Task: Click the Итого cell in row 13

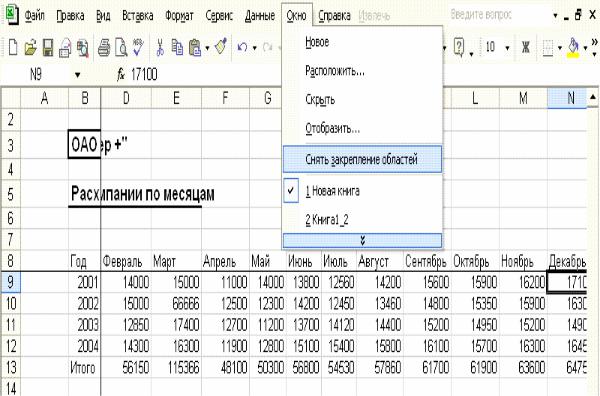Action: point(85,368)
